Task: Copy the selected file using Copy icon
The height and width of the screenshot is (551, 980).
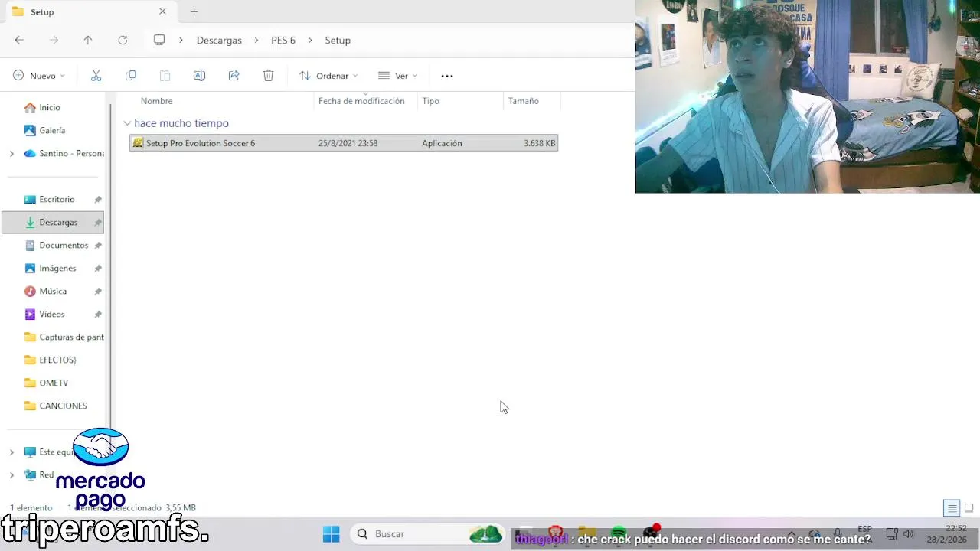Action: 130,75
